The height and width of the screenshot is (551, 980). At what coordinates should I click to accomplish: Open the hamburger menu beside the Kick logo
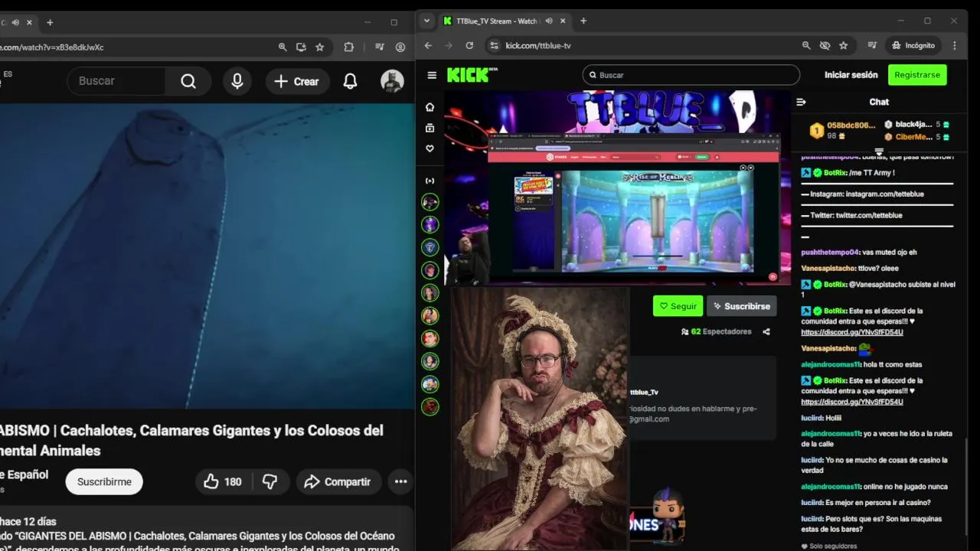(x=432, y=75)
